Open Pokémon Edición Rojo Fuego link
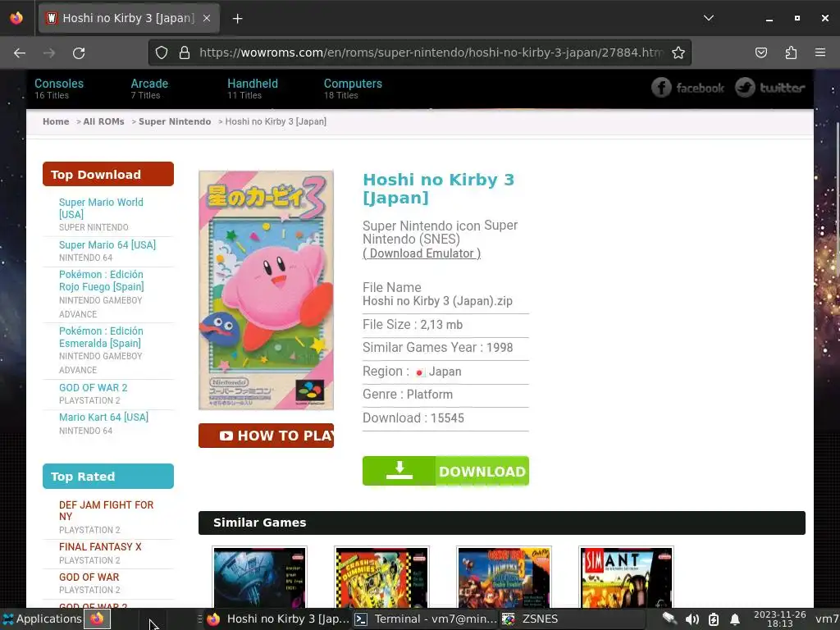Image resolution: width=840 pixels, height=630 pixels. tap(101, 281)
